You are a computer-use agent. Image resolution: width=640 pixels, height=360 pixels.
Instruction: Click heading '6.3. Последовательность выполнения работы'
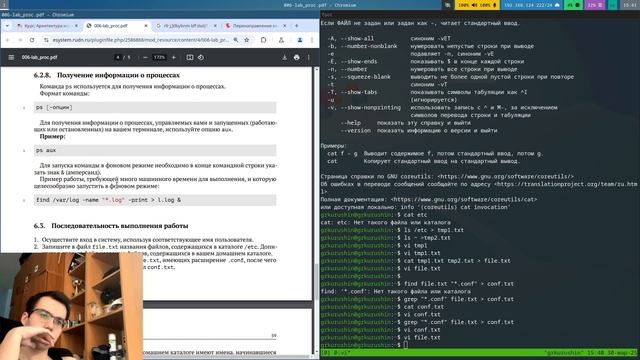111,226
